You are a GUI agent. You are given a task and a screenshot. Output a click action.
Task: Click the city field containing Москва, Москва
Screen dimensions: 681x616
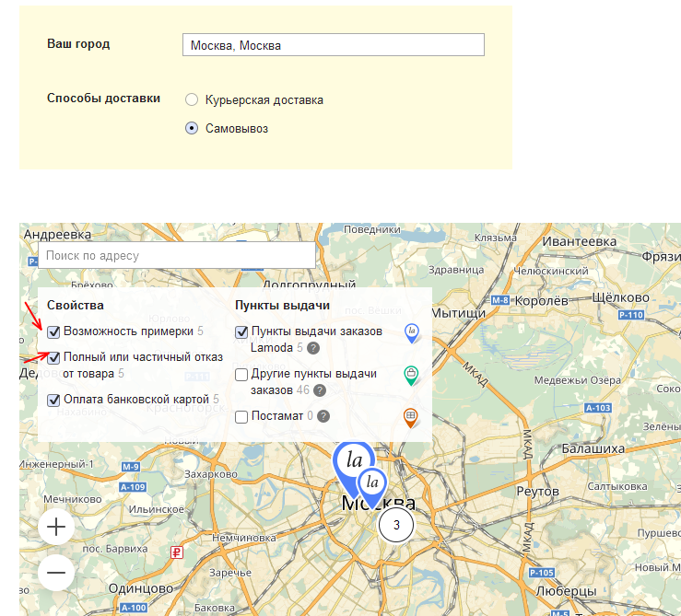(333, 45)
